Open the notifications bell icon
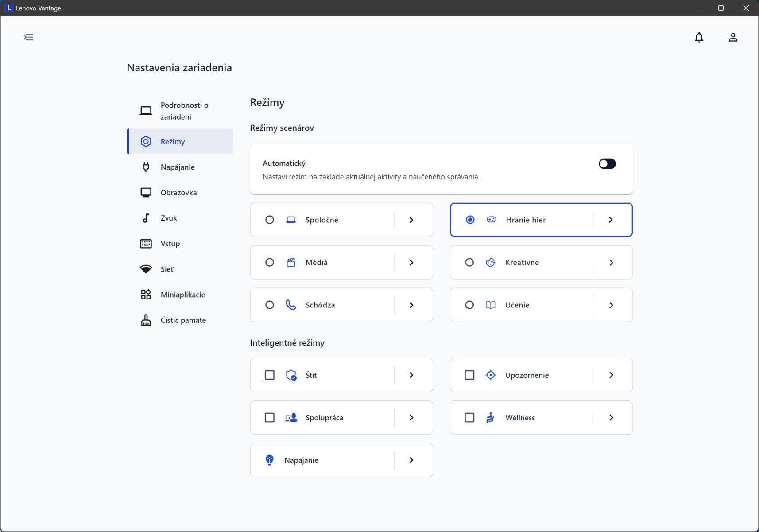The height and width of the screenshot is (532, 759). click(699, 38)
